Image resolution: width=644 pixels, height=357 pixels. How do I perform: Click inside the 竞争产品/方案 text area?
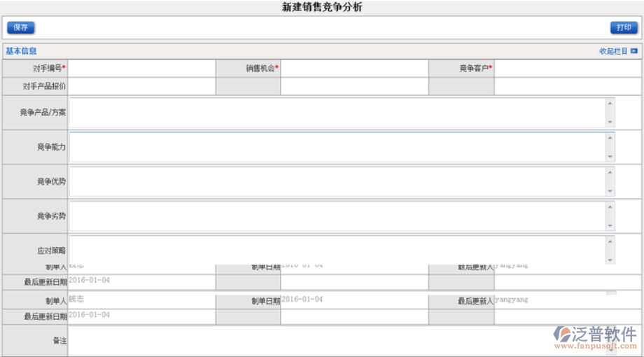coord(336,112)
